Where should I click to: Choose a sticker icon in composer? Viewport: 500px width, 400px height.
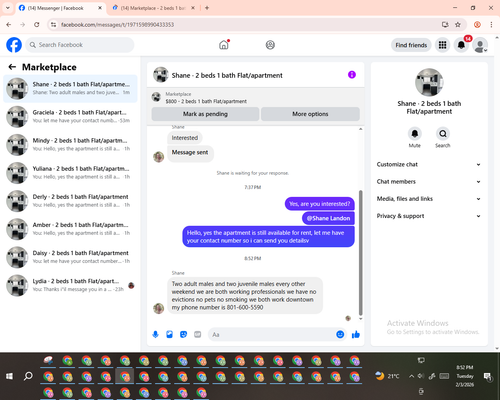(183, 334)
